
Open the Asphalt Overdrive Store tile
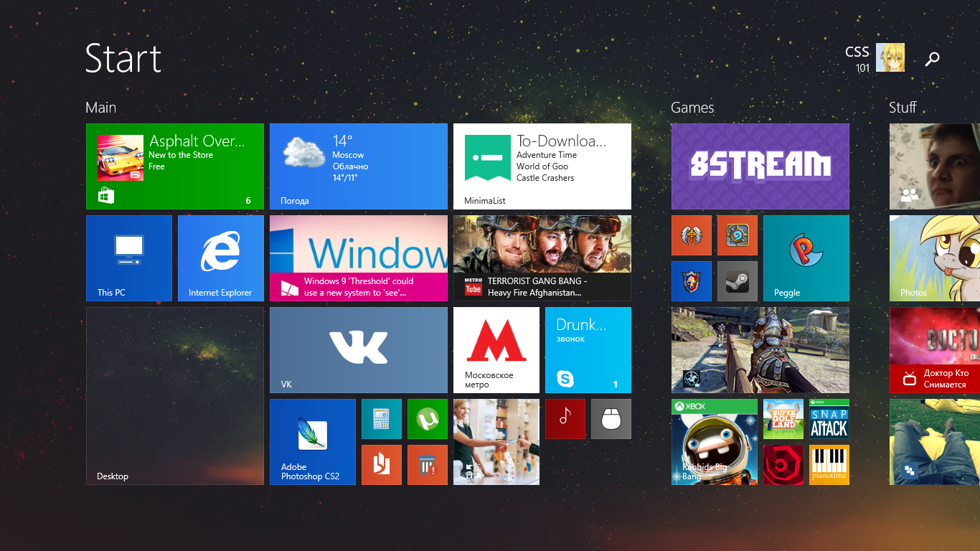[175, 166]
